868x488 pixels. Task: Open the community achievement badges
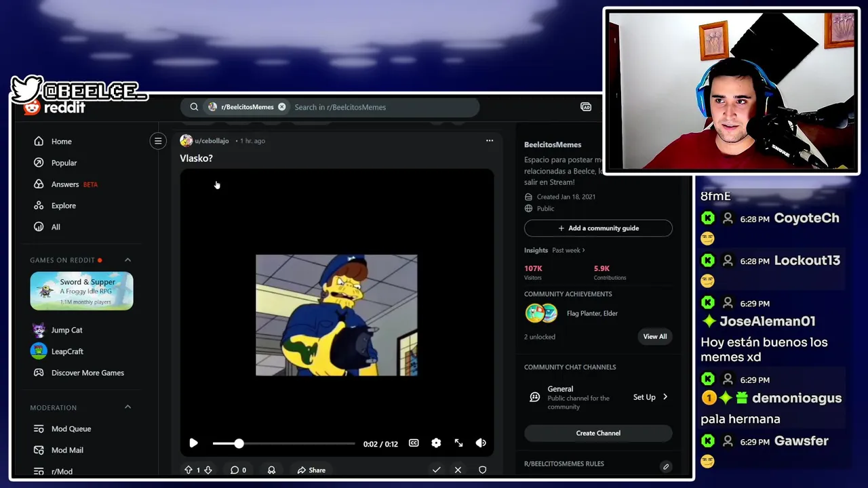click(541, 313)
